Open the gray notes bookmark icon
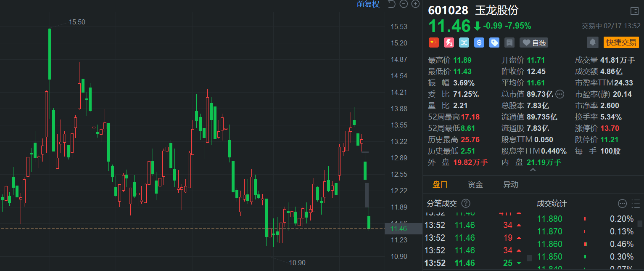Image resolution: width=644 pixels, height=271 pixels. (x=509, y=43)
